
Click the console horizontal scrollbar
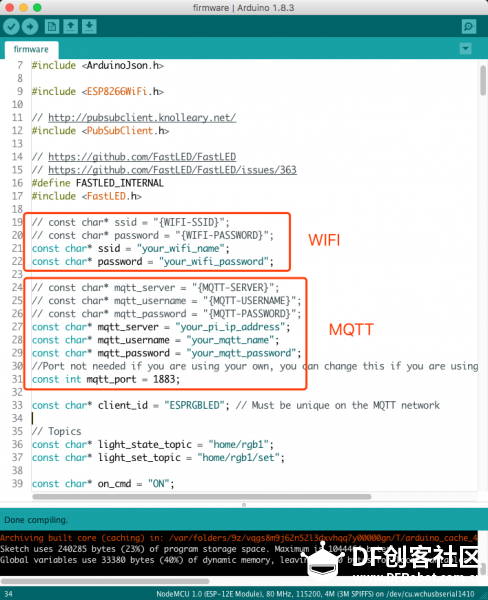point(105,581)
